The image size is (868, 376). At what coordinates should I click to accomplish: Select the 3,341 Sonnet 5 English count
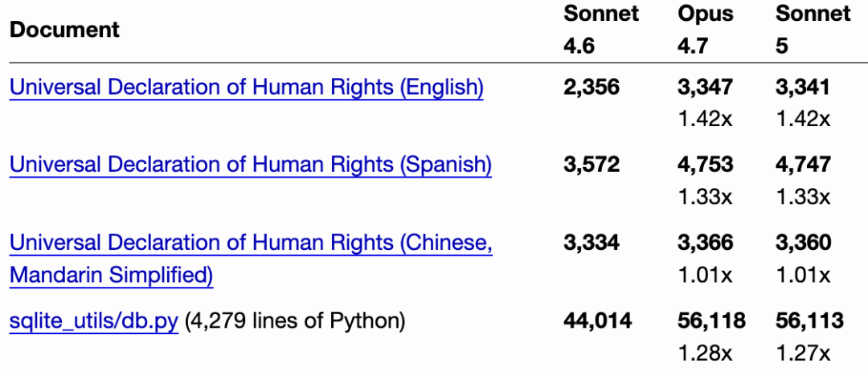pos(803,87)
